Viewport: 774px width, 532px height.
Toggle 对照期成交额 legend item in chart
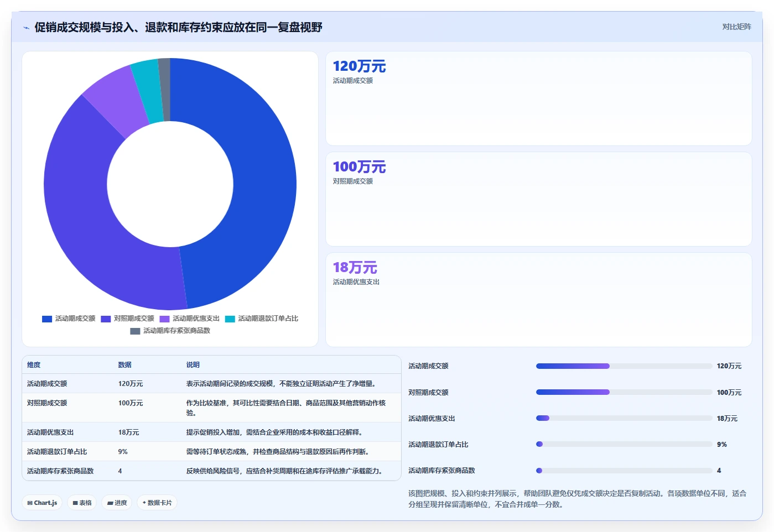point(128,319)
